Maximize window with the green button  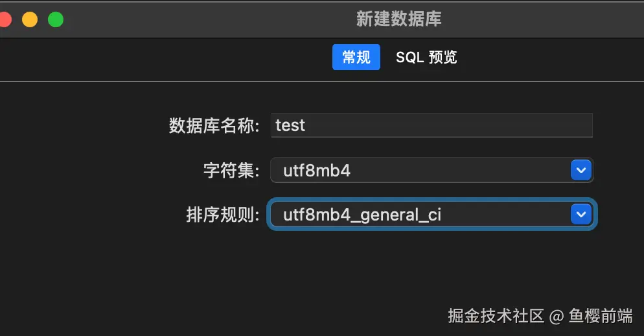coord(56,19)
